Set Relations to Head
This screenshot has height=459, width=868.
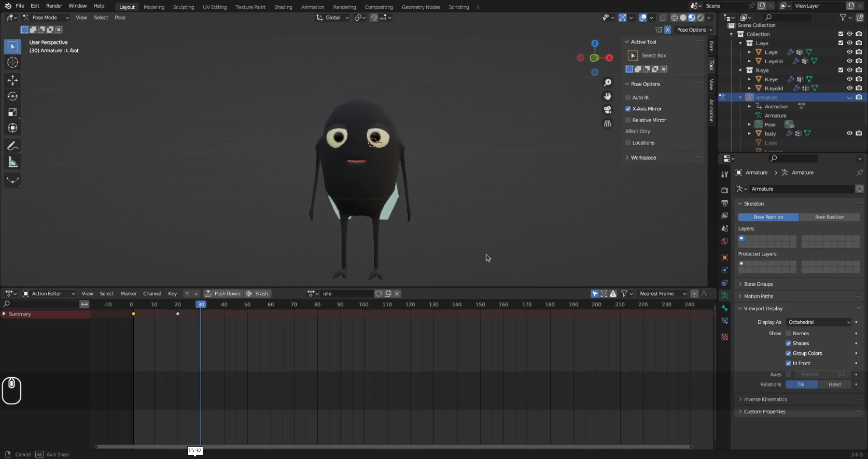click(x=834, y=384)
